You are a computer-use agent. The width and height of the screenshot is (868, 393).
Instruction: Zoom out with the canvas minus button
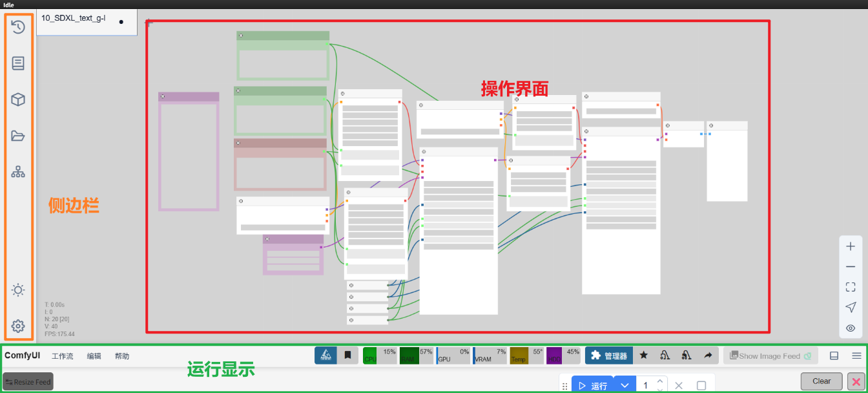851,267
